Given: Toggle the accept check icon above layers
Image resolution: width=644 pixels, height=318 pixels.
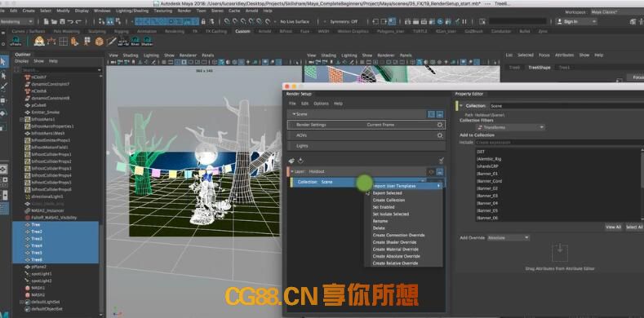Looking at the screenshot, I should click(441, 161).
